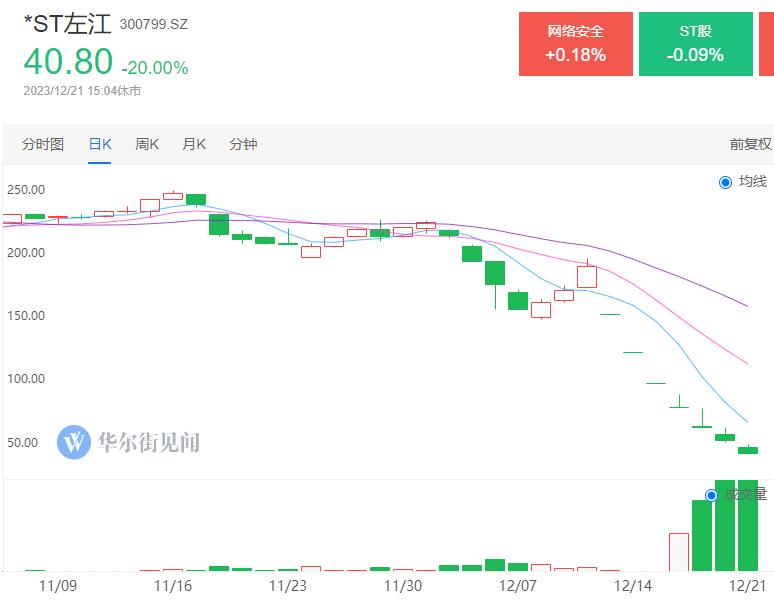
Task: Click the 40.80 current price figure
Action: (x=68, y=62)
